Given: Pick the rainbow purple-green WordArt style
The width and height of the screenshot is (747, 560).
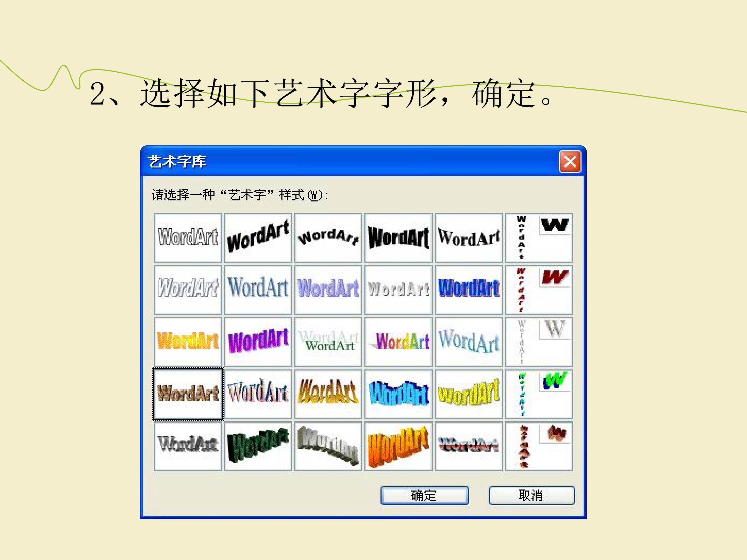Looking at the screenshot, I should point(398,342).
